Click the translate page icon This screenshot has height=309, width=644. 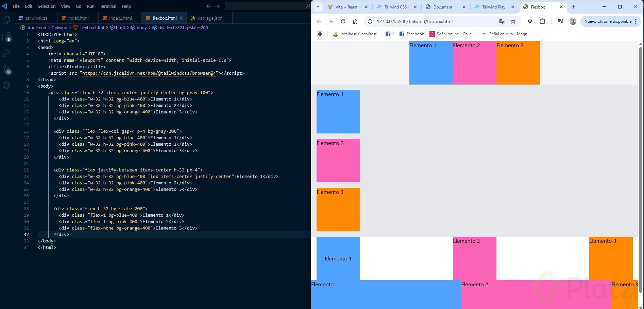502,21
